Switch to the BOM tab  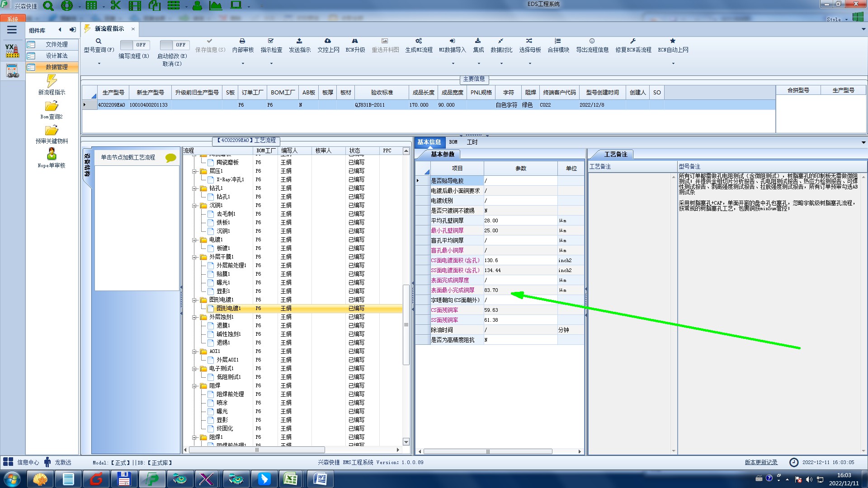click(x=453, y=142)
